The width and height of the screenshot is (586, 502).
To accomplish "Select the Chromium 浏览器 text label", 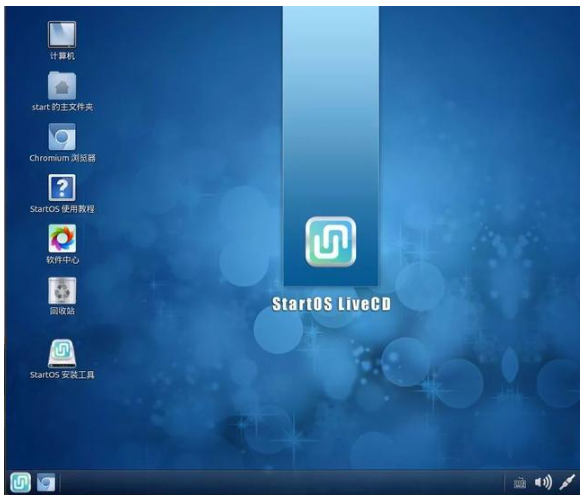I will [x=62, y=158].
